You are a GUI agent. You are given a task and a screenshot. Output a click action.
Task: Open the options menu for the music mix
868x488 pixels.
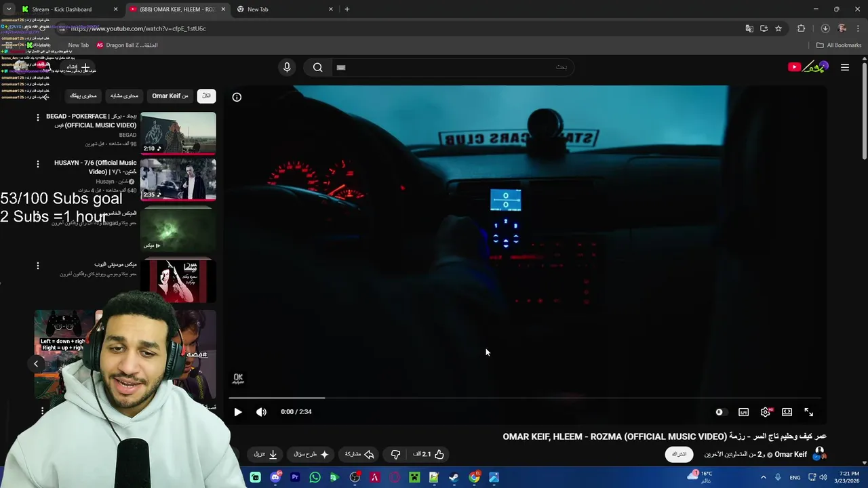click(x=38, y=266)
